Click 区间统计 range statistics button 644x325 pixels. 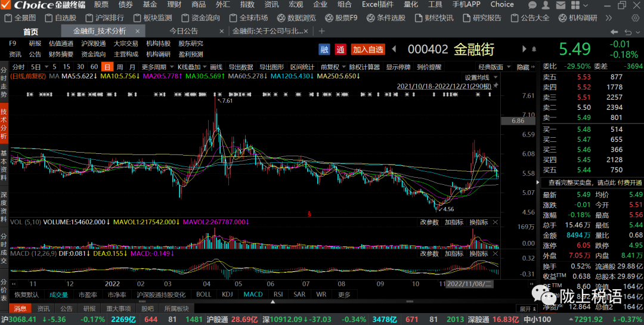[x=302, y=67]
